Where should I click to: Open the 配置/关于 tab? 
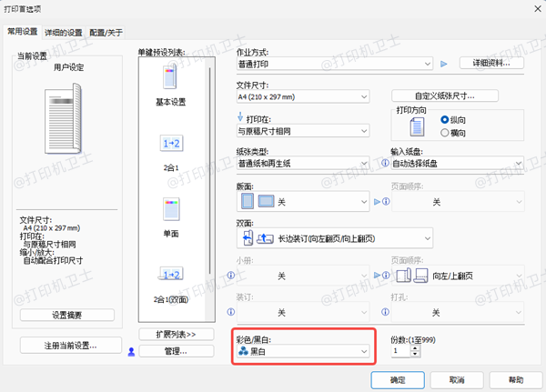coord(106,32)
